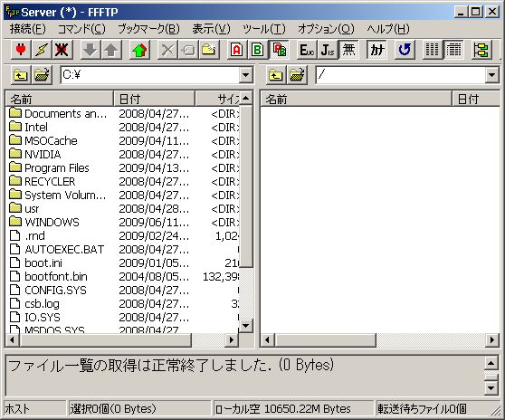
Task: Switch to list view icon
Action: click(x=433, y=50)
